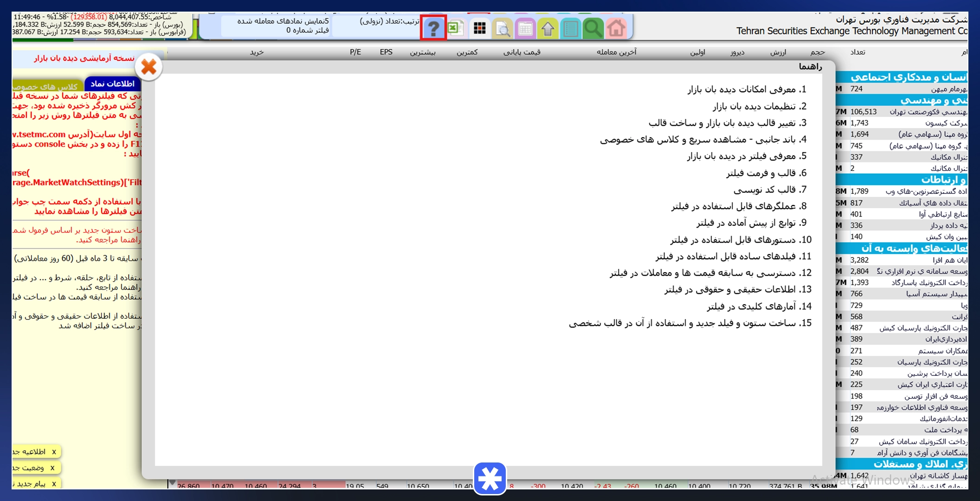Open the teal list template icon

coord(570,28)
